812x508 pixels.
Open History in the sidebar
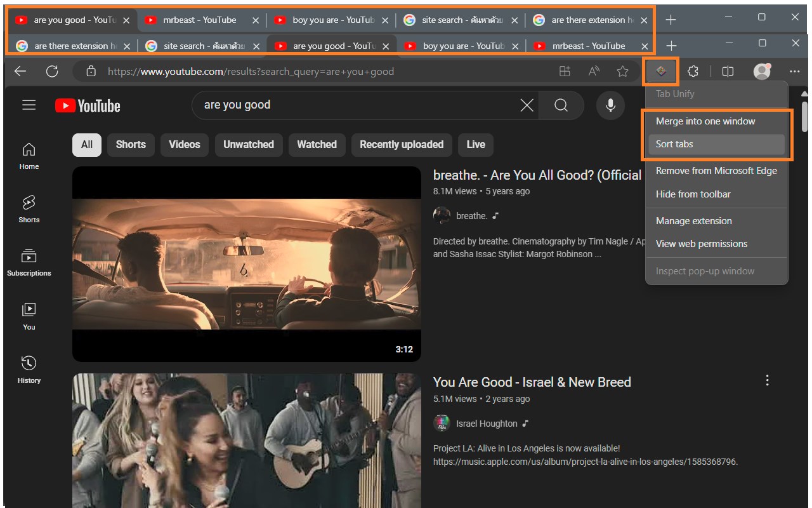click(29, 370)
